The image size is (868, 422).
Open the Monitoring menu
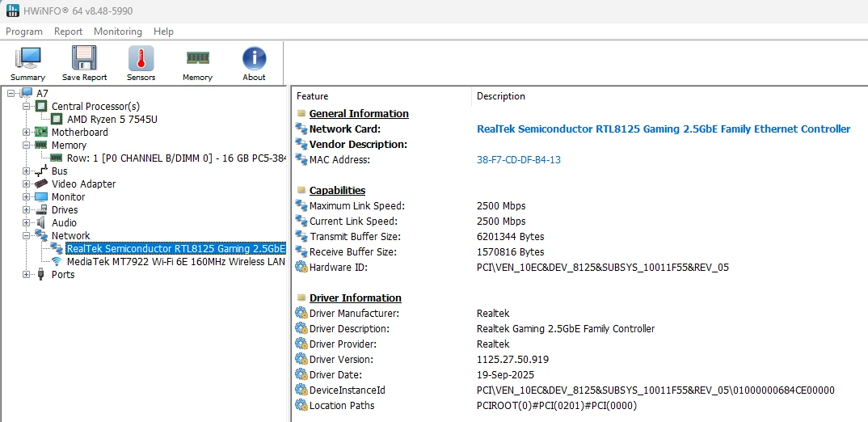(118, 32)
